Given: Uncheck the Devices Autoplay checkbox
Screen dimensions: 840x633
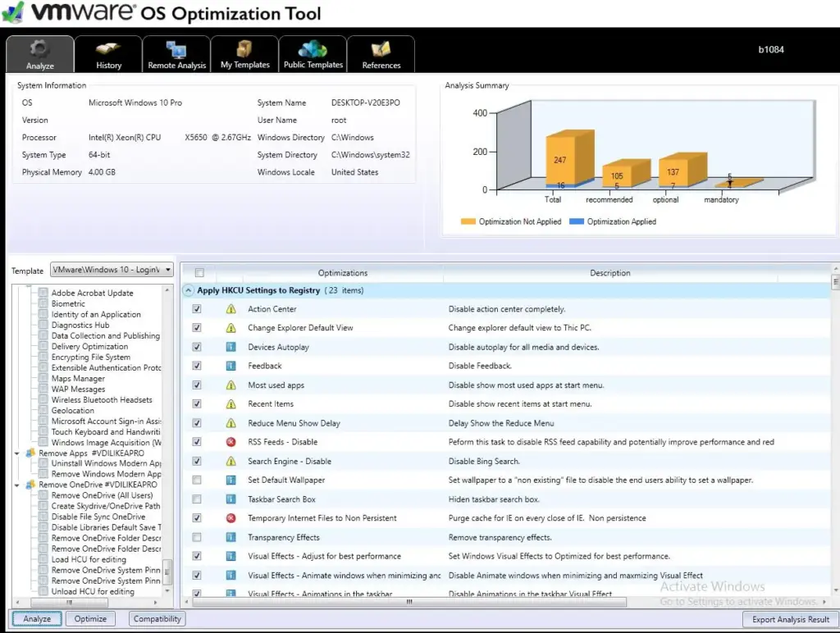Looking at the screenshot, I should pos(197,347).
